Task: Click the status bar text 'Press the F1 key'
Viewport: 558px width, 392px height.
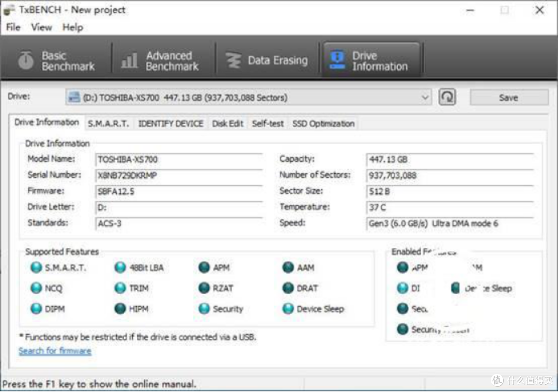Action: click(99, 384)
